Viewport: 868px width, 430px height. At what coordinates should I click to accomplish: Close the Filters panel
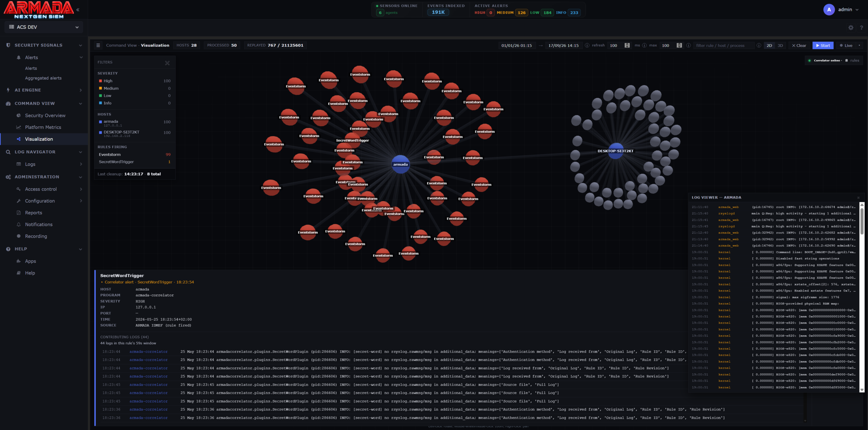pos(167,63)
